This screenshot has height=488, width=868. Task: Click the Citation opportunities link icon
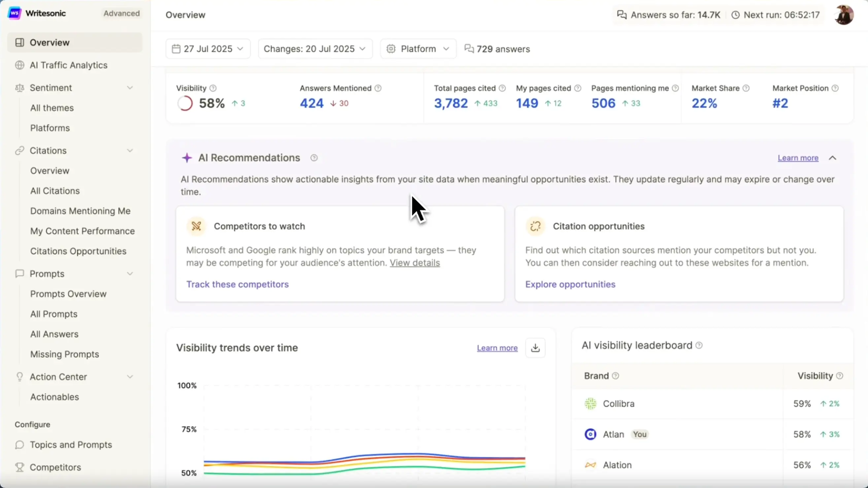tap(535, 226)
